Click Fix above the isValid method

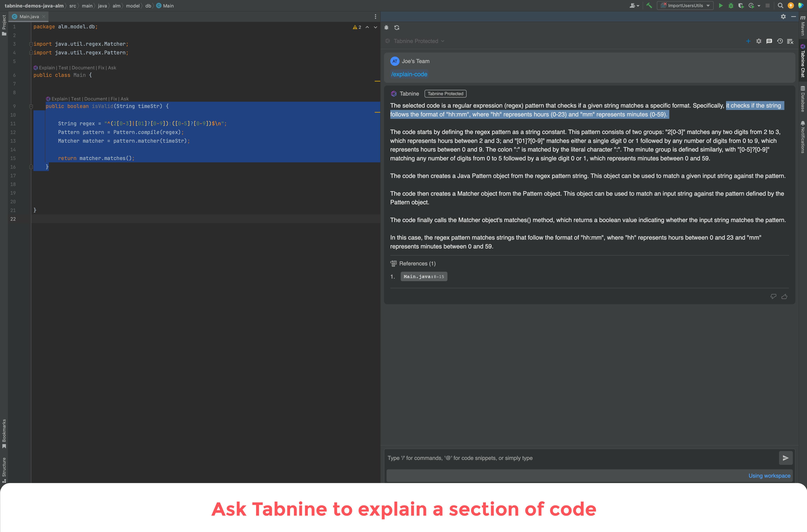click(114, 99)
